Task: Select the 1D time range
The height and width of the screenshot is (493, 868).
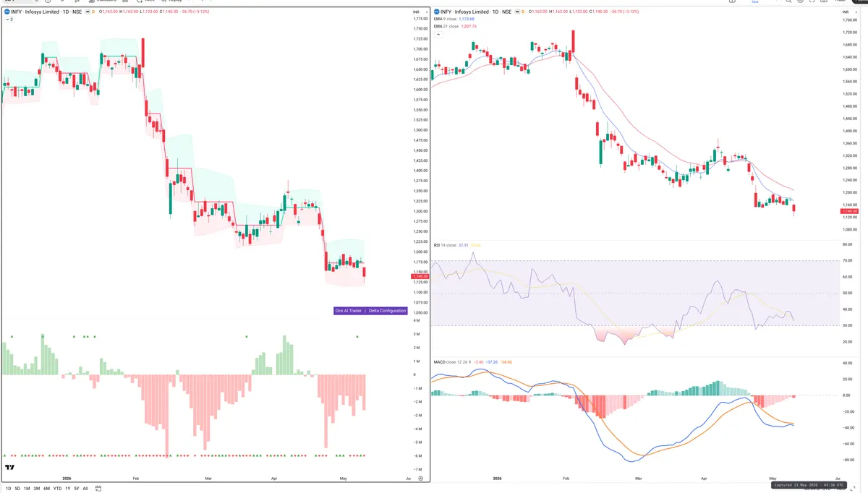Action: [9, 489]
